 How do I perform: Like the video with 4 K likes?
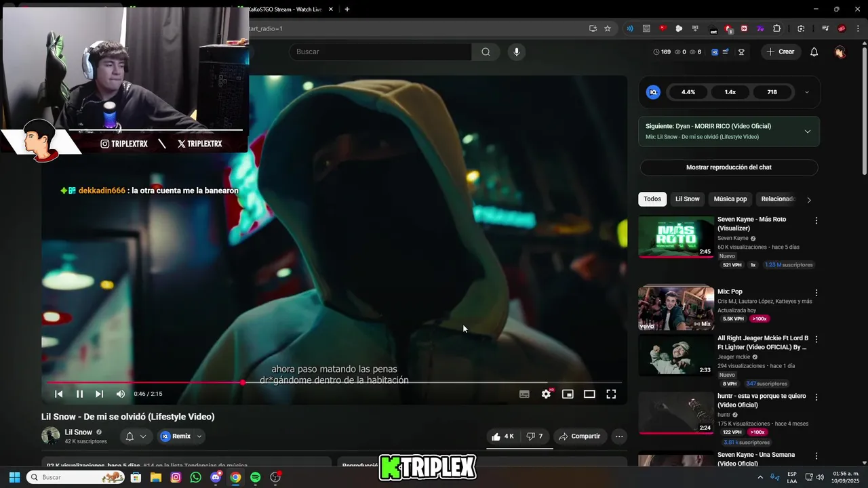(x=502, y=436)
